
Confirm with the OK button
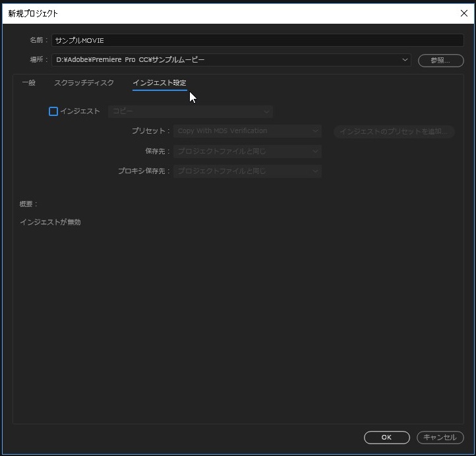386,438
